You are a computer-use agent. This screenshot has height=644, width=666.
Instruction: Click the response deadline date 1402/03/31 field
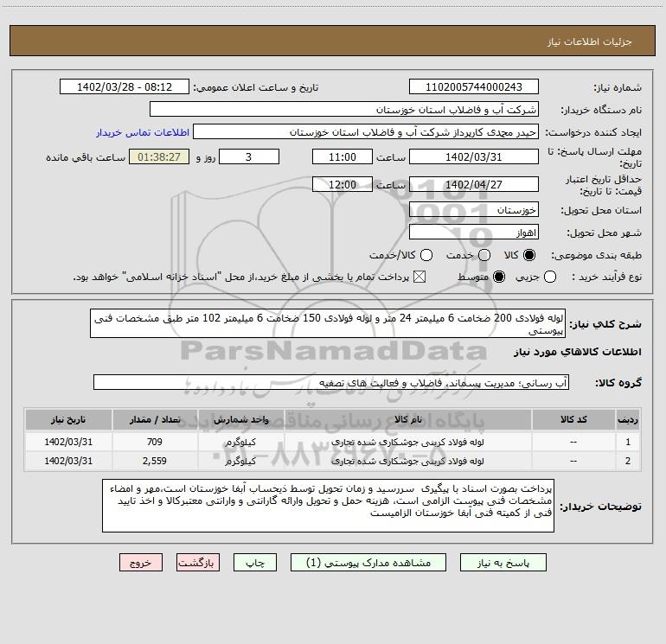(474, 156)
